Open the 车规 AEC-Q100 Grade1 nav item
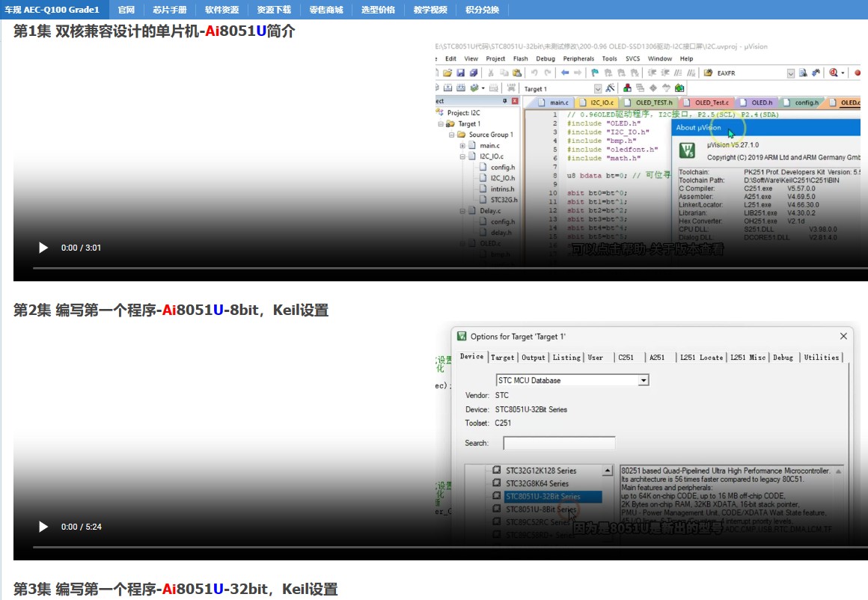Screen dimensions: 868x600 coord(52,10)
